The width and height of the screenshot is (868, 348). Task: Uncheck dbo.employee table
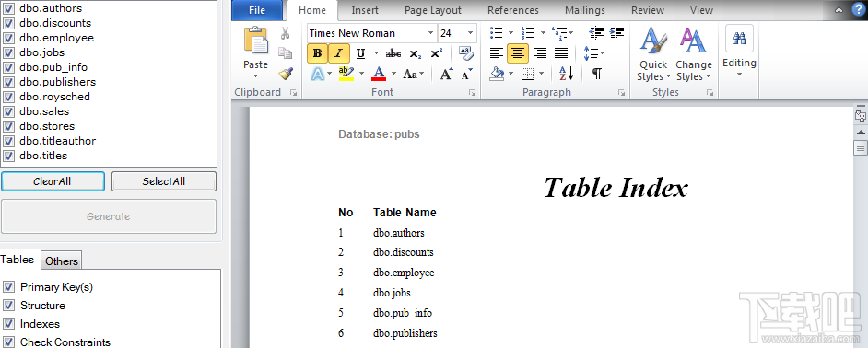pos(8,38)
